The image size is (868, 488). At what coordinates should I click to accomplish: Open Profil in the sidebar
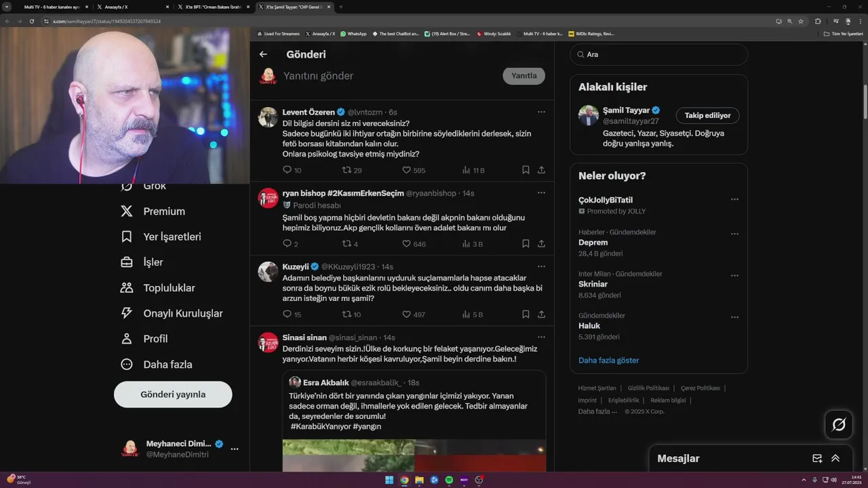[144, 339]
